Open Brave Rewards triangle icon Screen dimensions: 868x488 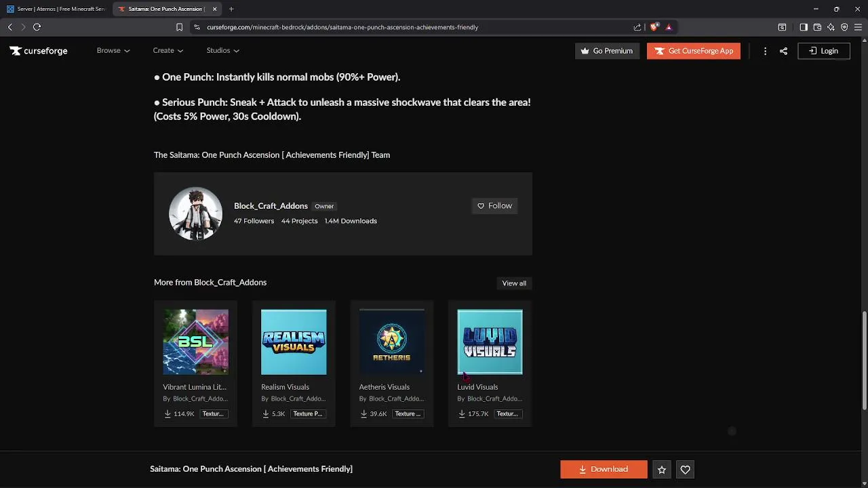669,27
